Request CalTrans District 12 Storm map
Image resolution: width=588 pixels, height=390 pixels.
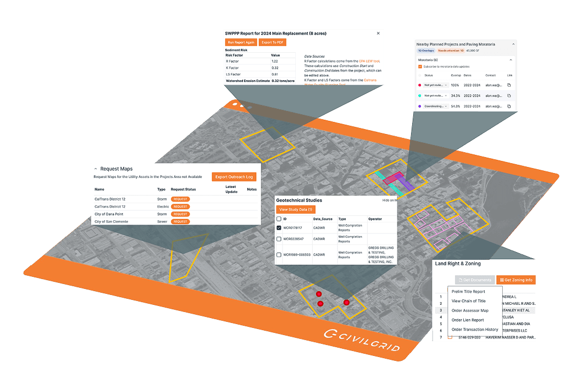pyautogui.click(x=180, y=199)
